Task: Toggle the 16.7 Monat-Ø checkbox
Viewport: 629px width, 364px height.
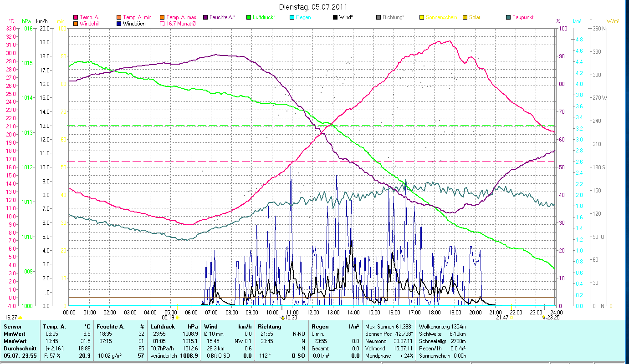Action: (162, 24)
